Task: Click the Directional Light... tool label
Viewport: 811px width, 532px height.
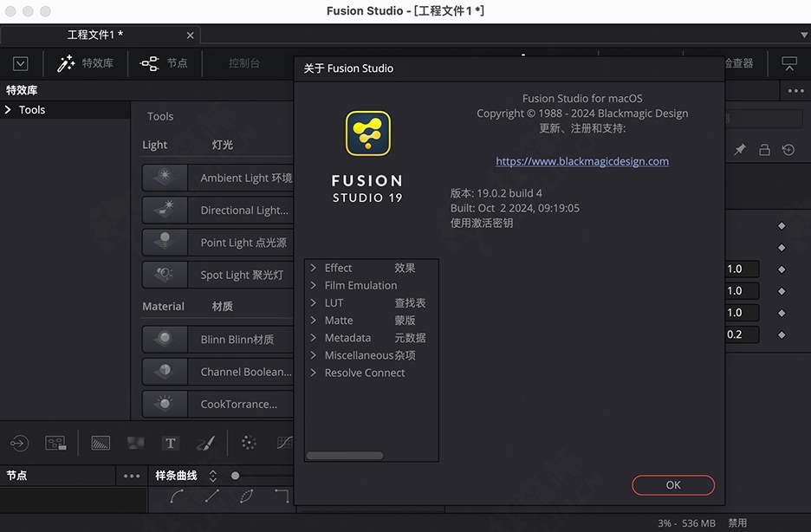Action: coord(244,211)
